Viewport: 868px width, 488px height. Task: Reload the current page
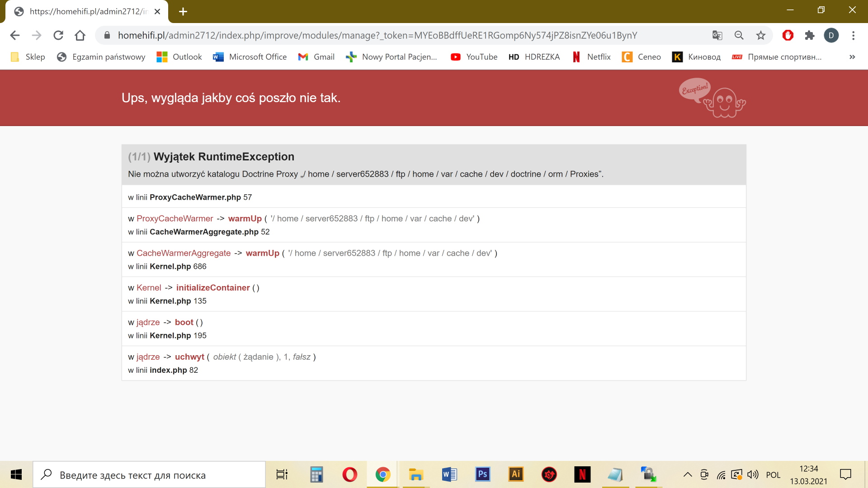tap(58, 35)
